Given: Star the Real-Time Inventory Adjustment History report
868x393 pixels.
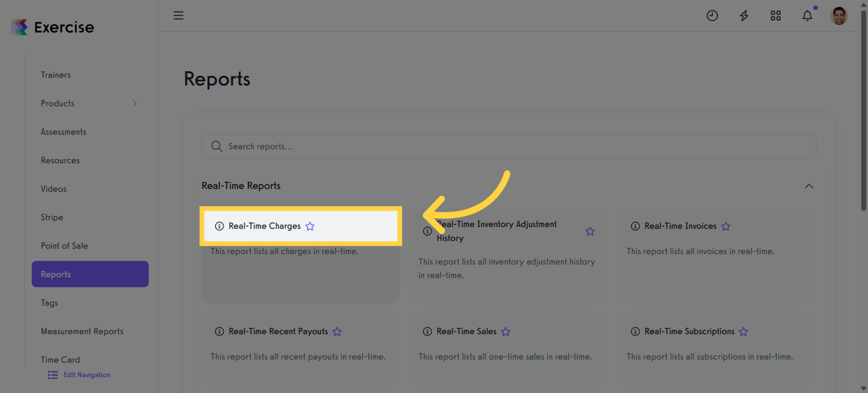Looking at the screenshot, I should [590, 231].
